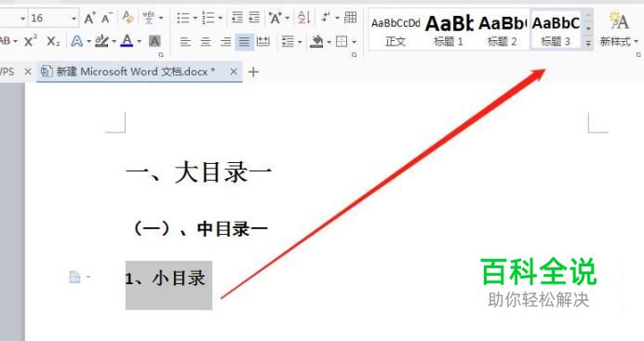This screenshot has height=341, width=644.
Task: Increase paragraph indent
Action: 254,18
